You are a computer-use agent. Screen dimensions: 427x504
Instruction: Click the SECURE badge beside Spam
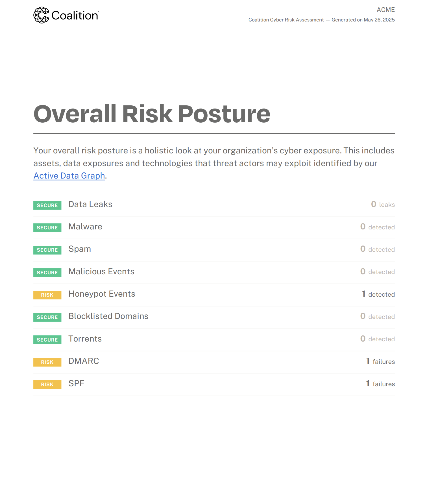point(47,250)
